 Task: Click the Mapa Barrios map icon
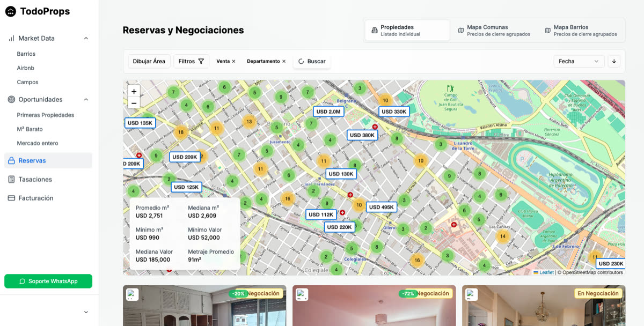pyautogui.click(x=548, y=31)
